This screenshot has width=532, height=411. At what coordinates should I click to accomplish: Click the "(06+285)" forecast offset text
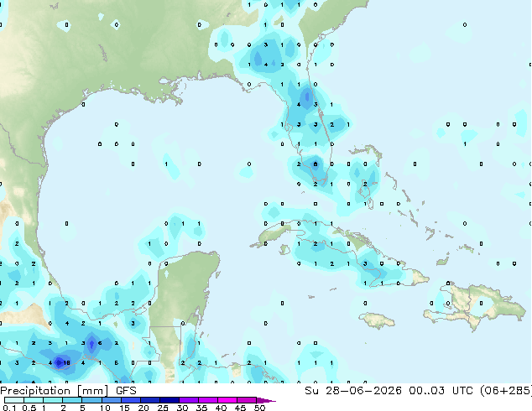coord(506,391)
